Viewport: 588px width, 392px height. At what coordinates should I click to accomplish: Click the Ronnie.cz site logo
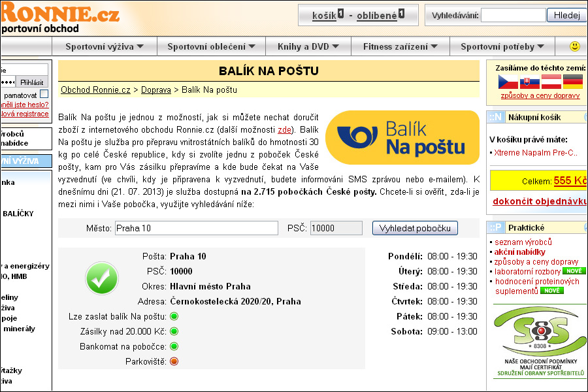pyautogui.click(x=60, y=18)
